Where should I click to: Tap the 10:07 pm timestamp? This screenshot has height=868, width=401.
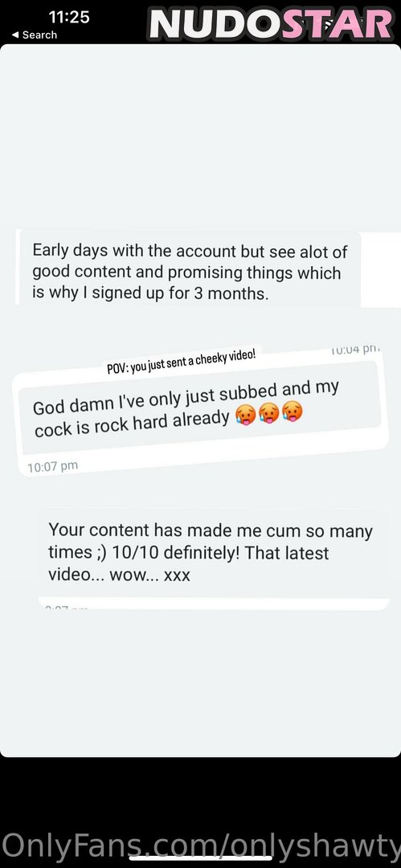(52, 467)
